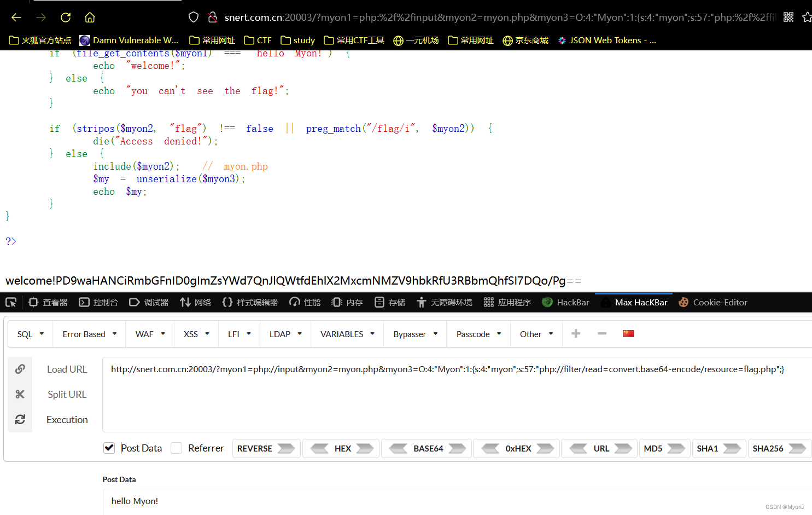Switch to the HackBar devtools tab
812x515 pixels.
tap(565, 302)
